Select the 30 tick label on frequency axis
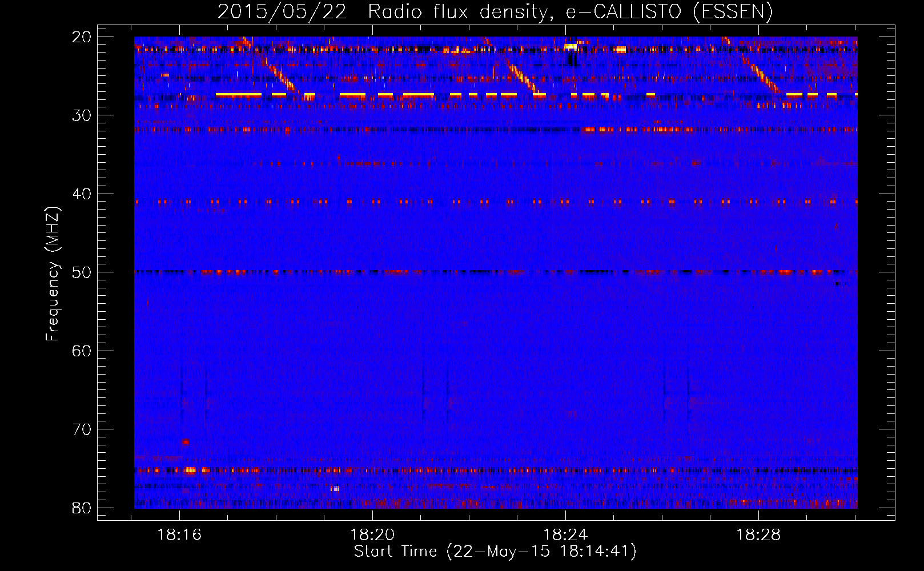The image size is (924, 571). pos(82,115)
